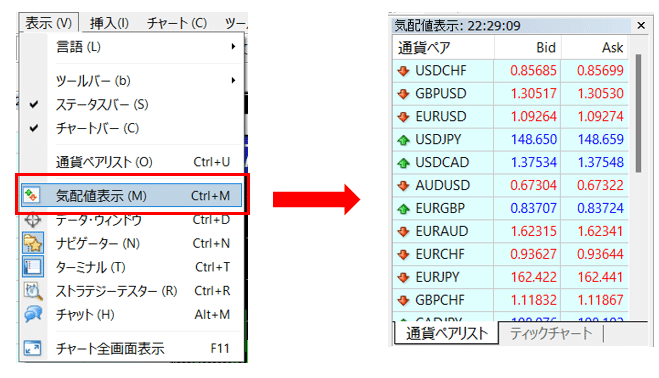This screenshot has width=659, height=378.
Task: Select チャット (H) menu entry
Action: point(131,315)
